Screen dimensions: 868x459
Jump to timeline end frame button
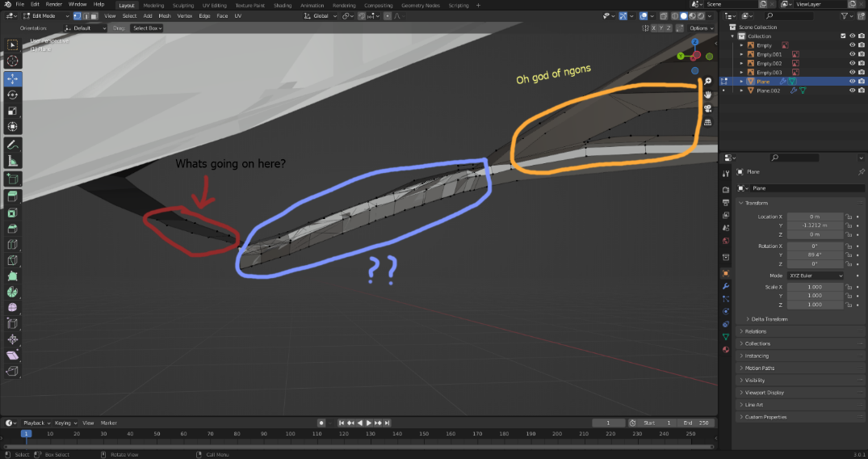click(x=388, y=423)
